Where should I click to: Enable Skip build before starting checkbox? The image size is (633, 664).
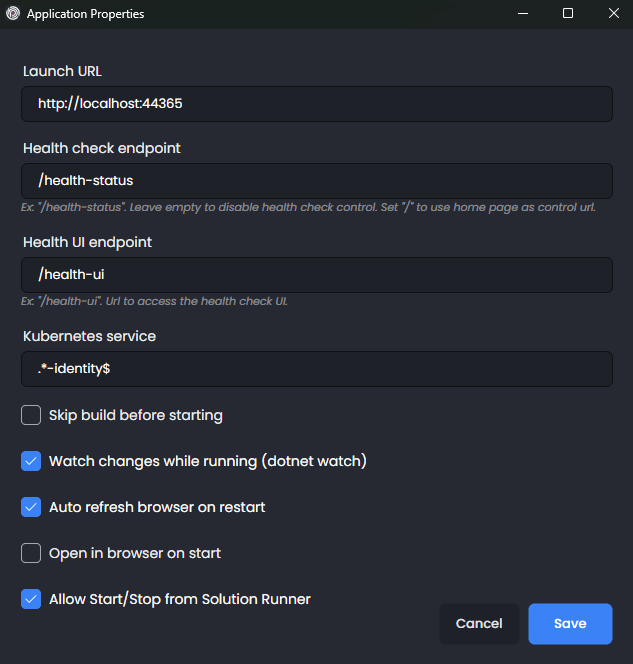(x=31, y=415)
